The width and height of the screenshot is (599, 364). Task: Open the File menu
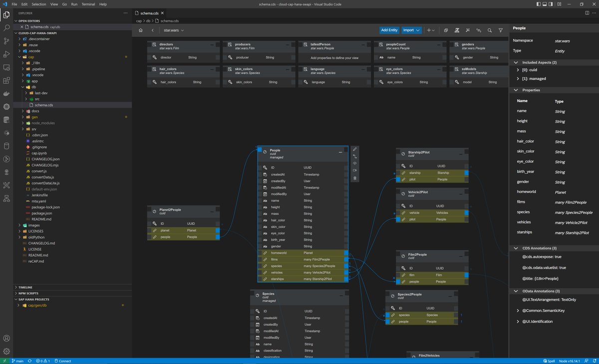(14, 4)
